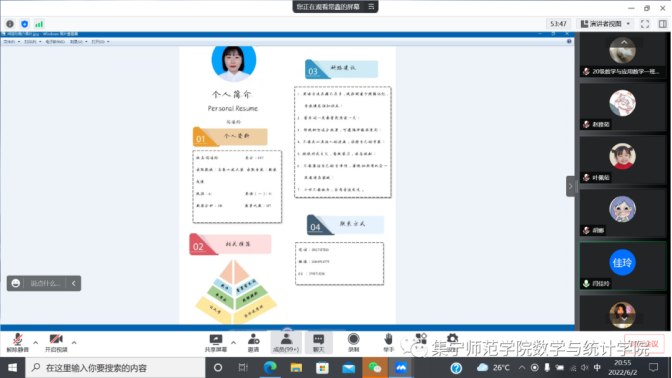Turn on the video camera (开启视频)
This screenshot has height=378, width=672.
56,343
